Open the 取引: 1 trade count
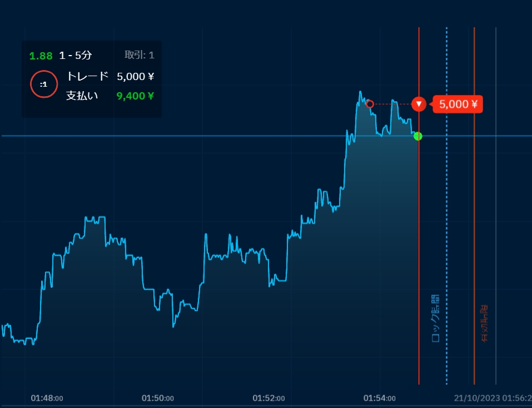This screenshot has height=408, width=532. tap(139, 55)
